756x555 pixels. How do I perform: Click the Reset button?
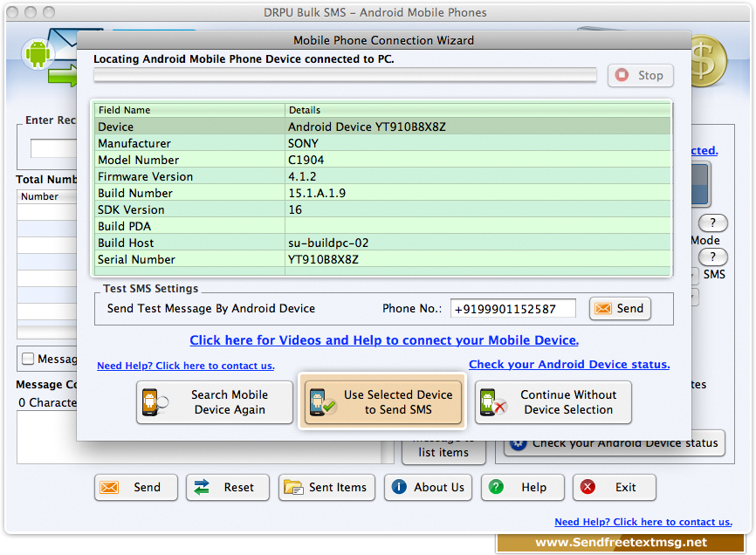point(228,488)
